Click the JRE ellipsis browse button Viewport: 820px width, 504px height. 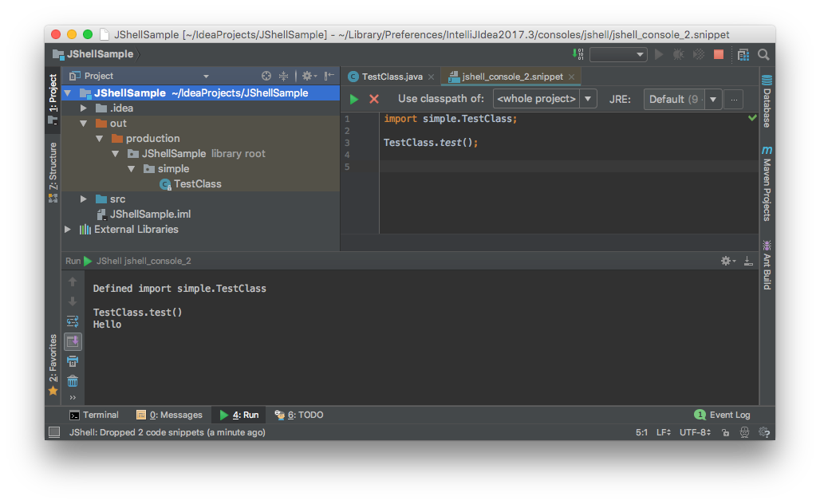[734, 100]
